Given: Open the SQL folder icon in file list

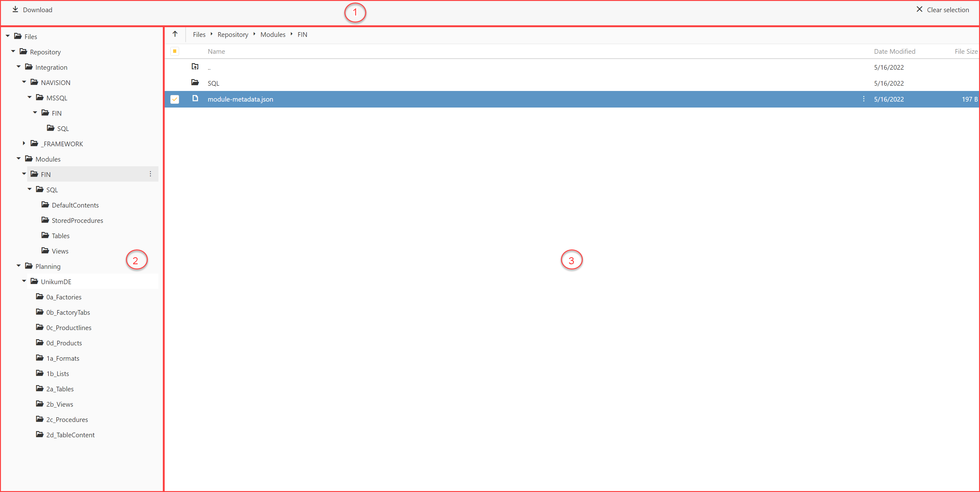Looking at the screenshot, I should [195, 83].
